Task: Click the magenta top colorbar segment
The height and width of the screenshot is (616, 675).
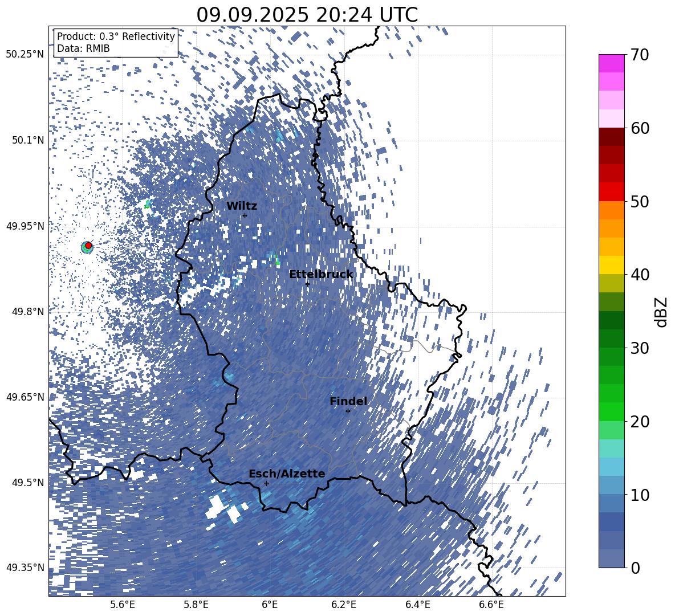Action: click(611, 64)
